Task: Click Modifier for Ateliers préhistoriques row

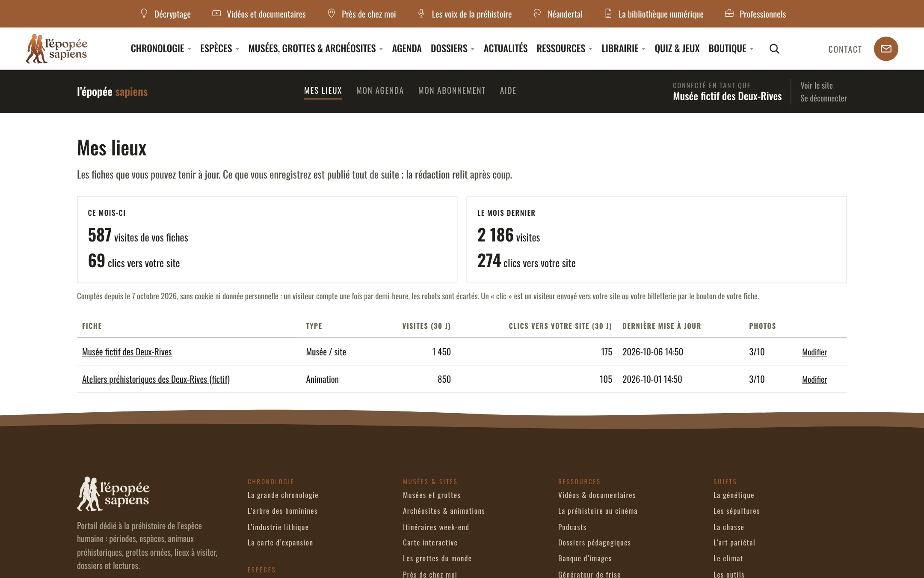Action: pyautogui.click(x=814, y=379)
